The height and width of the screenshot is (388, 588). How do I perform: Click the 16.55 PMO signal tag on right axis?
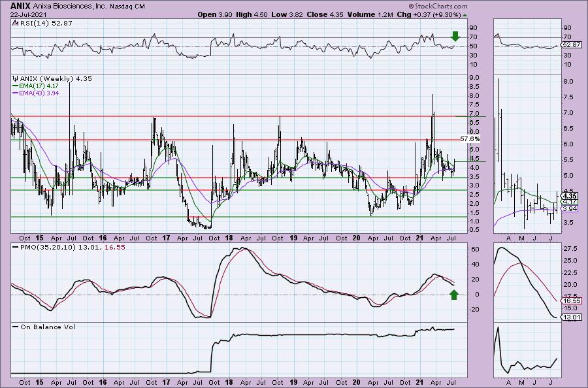coord(572,300)
